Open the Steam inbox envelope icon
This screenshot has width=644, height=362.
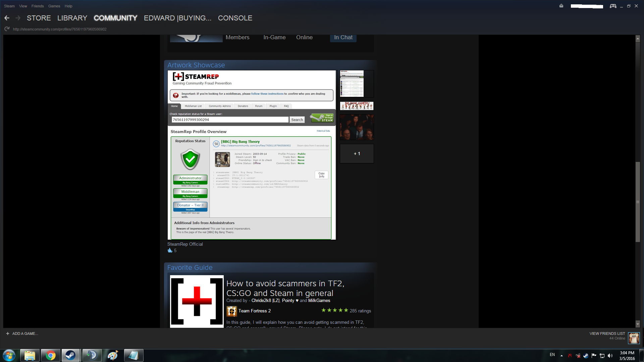coord(561,6)
